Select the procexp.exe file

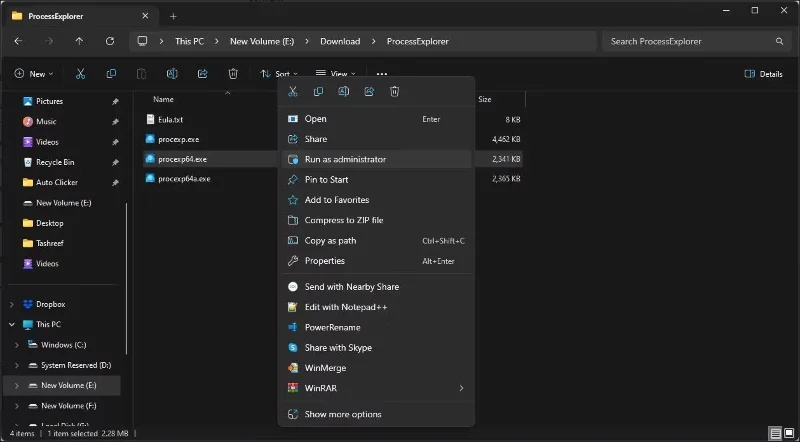[179, 139]
